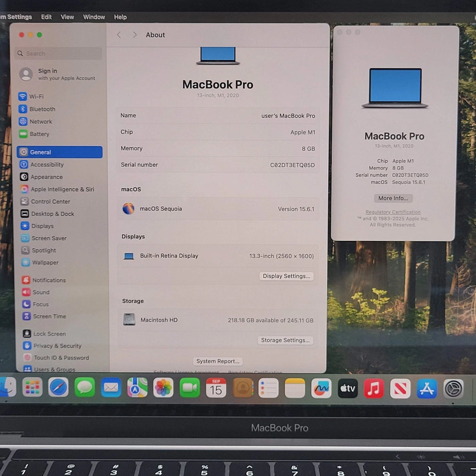Open System Report
476x476 pixels.
[218, 361]
